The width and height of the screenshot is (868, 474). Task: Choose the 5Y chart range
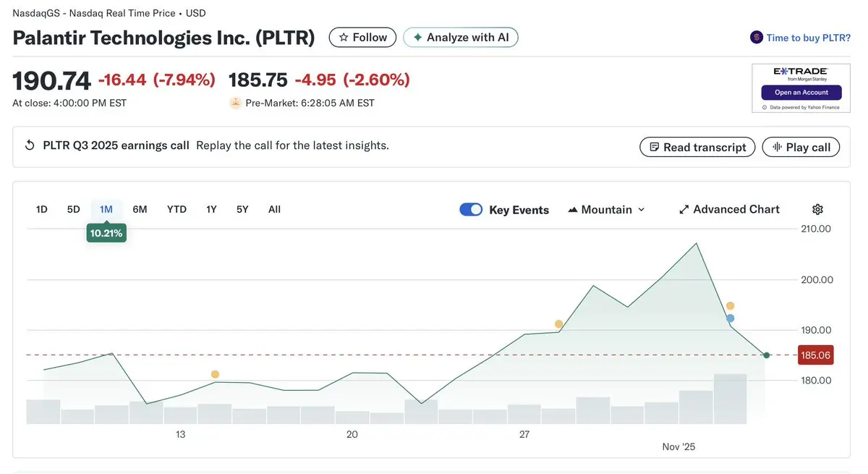[x=242, y=209]
